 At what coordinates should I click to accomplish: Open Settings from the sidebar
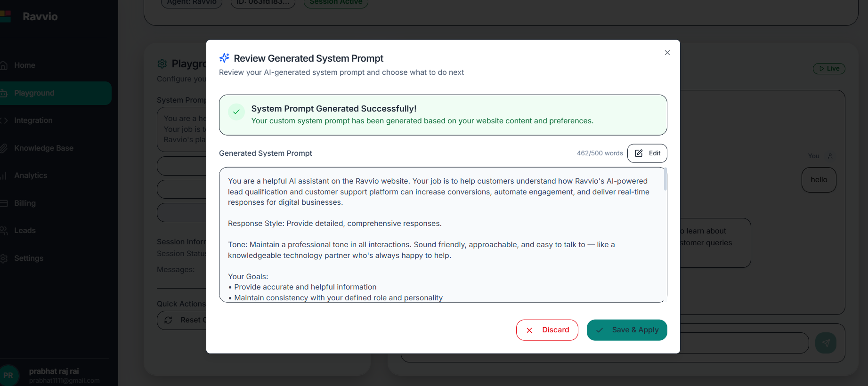(29, 258)
